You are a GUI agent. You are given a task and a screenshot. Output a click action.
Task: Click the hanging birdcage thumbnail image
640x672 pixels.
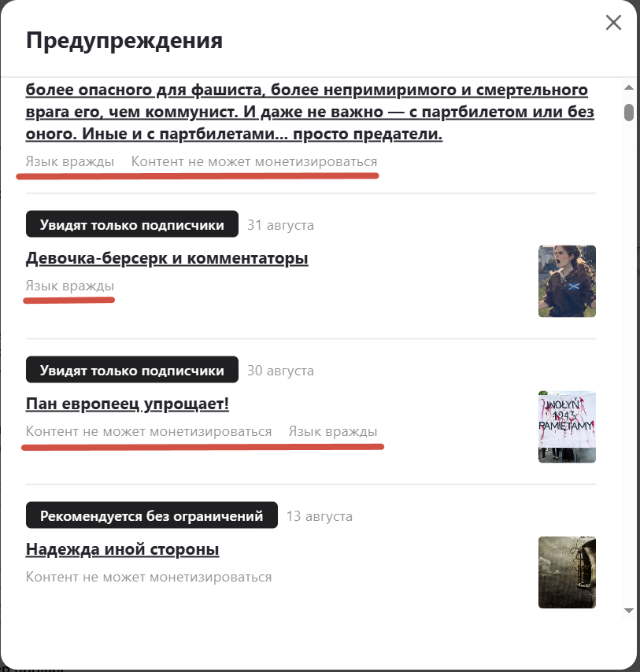tap(567, 572)
